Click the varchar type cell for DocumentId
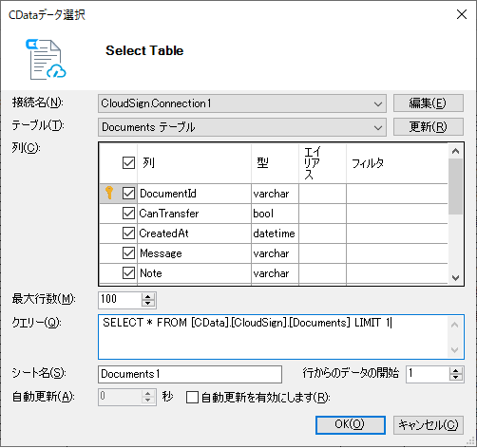 (275, 194)
